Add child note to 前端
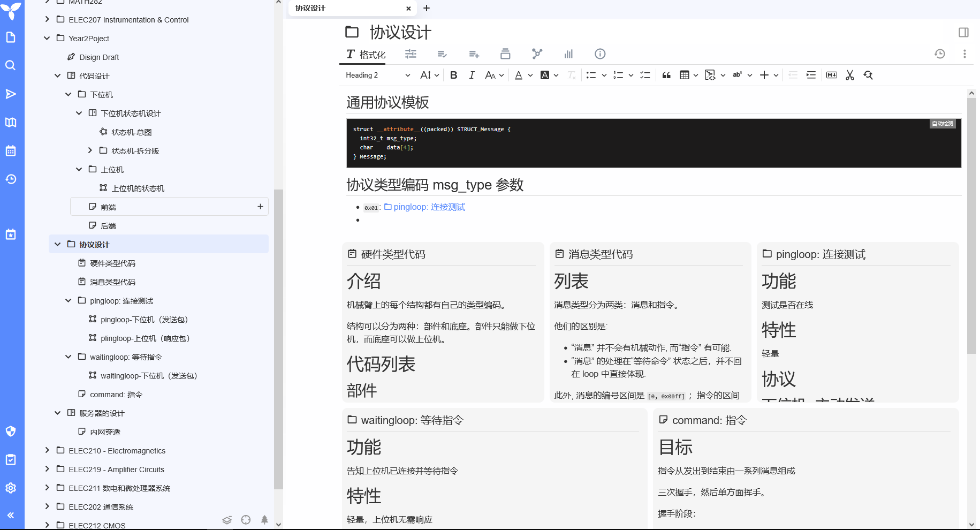The image size is (980, 530). [260, 207]
